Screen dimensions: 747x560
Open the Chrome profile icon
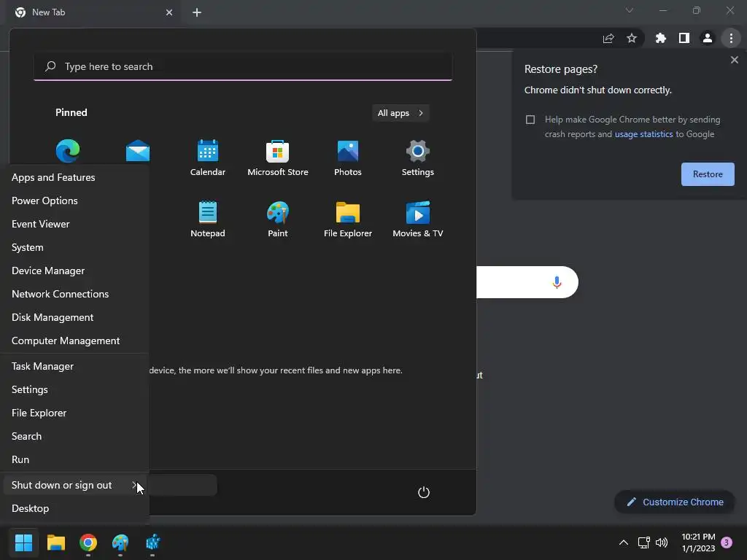[708, 38]
